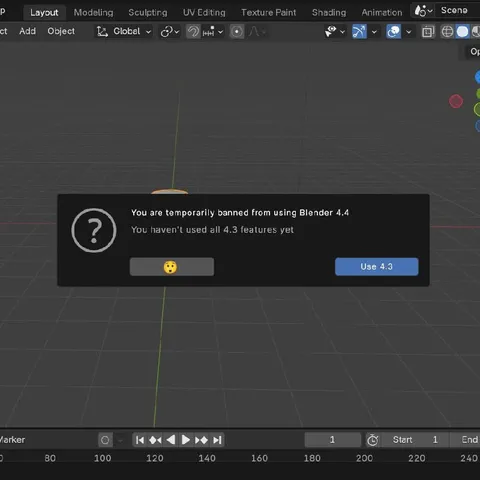Switch to the Modeling workspace tab
Viewport: 480px width, 480px height.
pyautogui.click(x=93, y=13)
